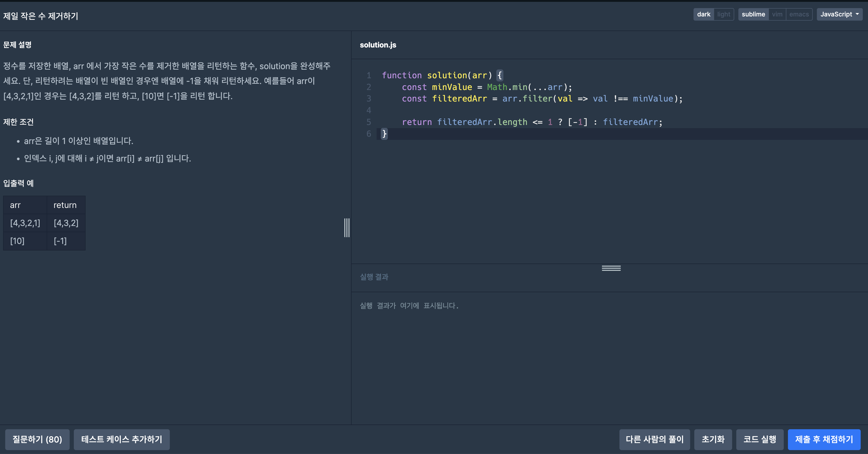Click the 실행 결과 panel header
This screenshot has height=454, width=868.
click(x=374, y=277)
